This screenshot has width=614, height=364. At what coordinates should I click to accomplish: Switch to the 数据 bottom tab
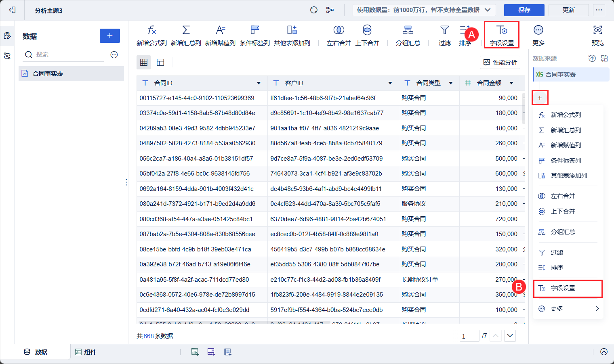36,352
